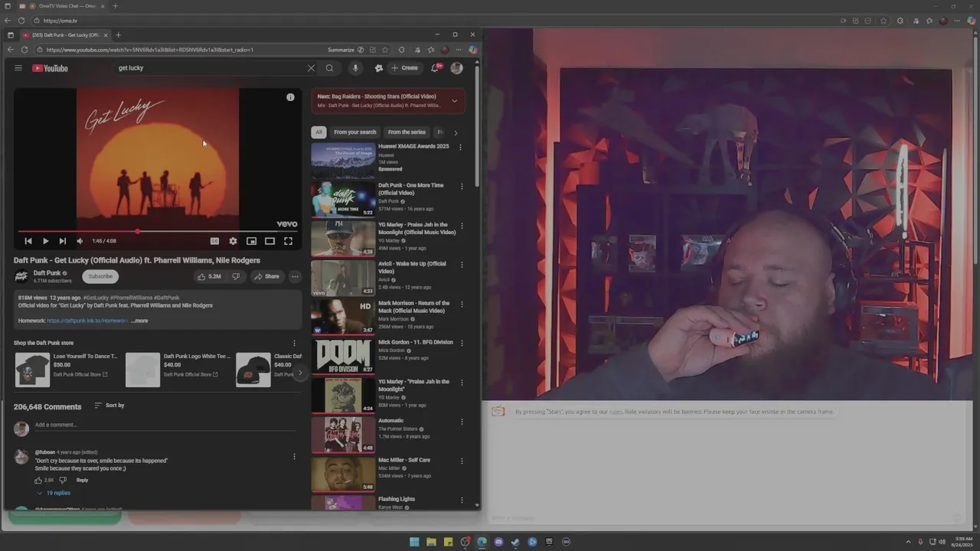
Task: Open Steam from the taskbar
Action: 515,542
